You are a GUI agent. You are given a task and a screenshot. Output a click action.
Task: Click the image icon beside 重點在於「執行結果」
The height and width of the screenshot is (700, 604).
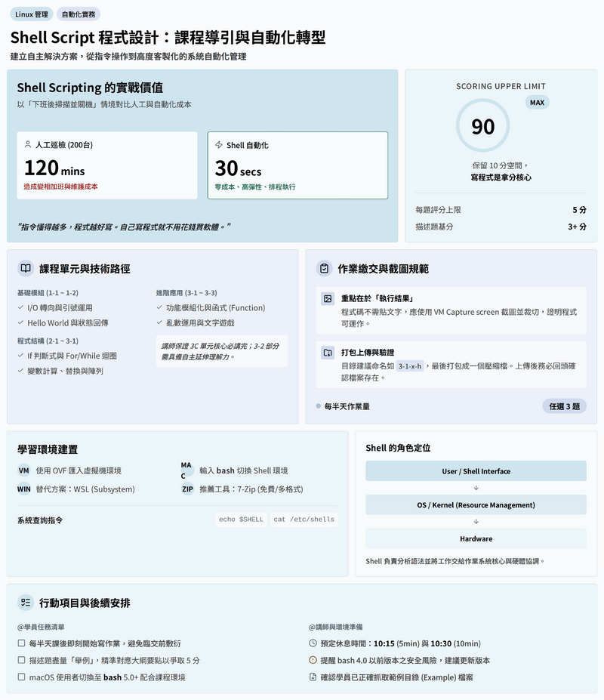point(328,298)
